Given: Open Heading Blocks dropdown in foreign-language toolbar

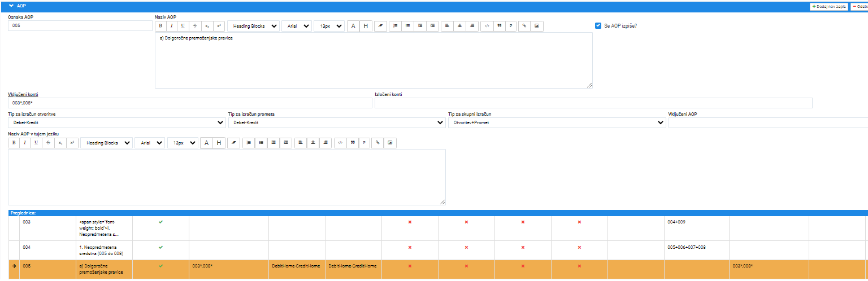Looking at the screenshot, I should 106,143.
